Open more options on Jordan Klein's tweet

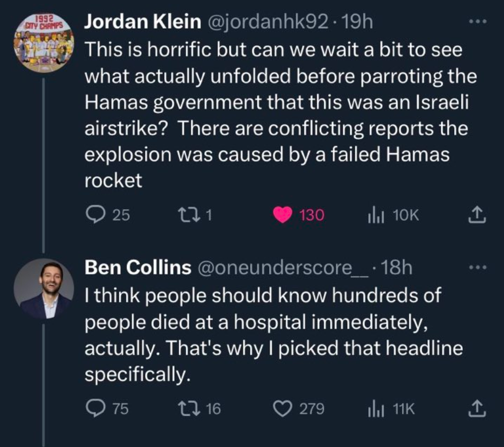click(478, 22)
